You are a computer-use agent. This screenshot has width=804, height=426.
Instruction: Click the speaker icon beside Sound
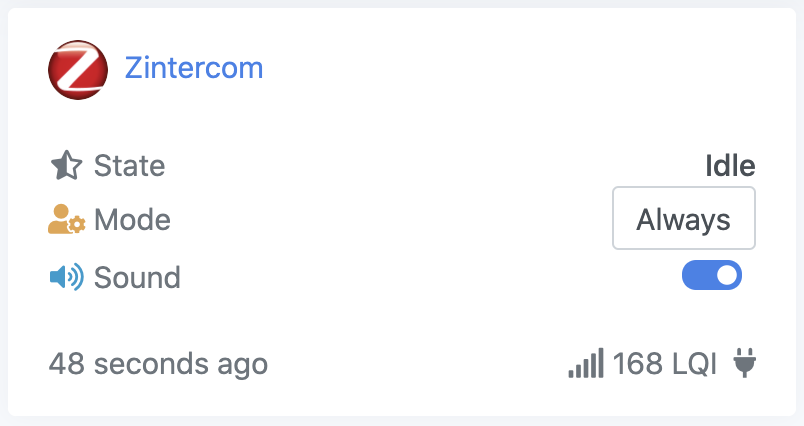click(66, 276)
